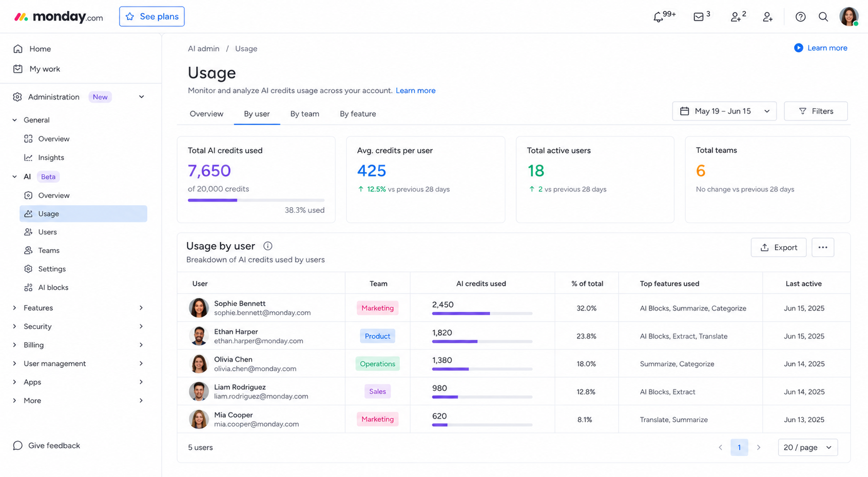Click the Users icon in sidebar

pos(28,232)
